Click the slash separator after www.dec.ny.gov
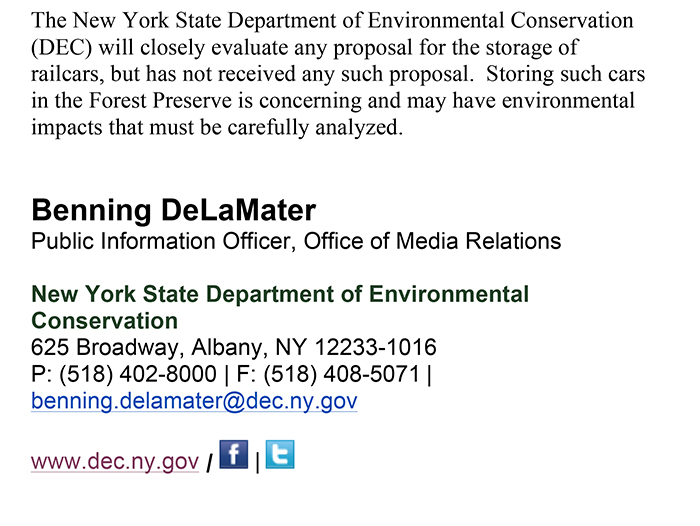Viewport: 700px width, 526px height. pos(209,463)
